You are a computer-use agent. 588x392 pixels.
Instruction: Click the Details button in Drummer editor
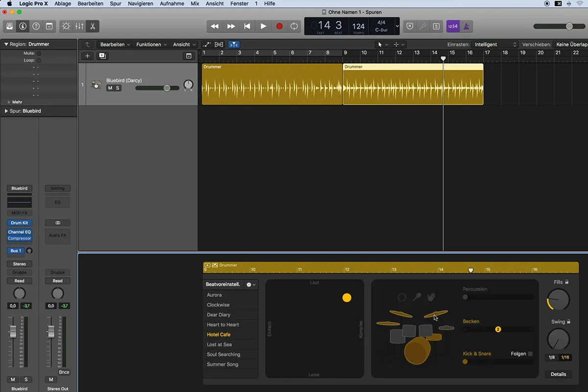558,374
